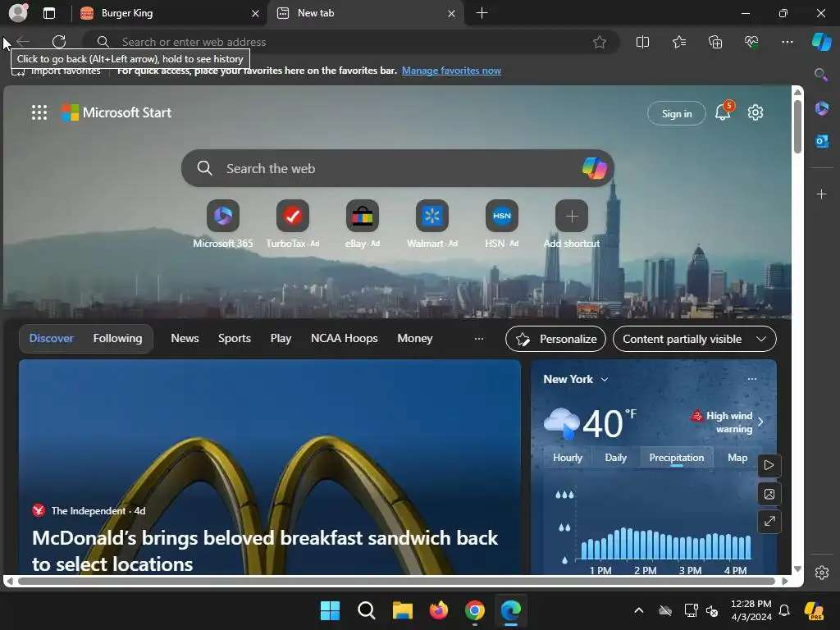The image size is (840, 630).
Task: Open Copilot from the search box
Action: pos(594,168)
